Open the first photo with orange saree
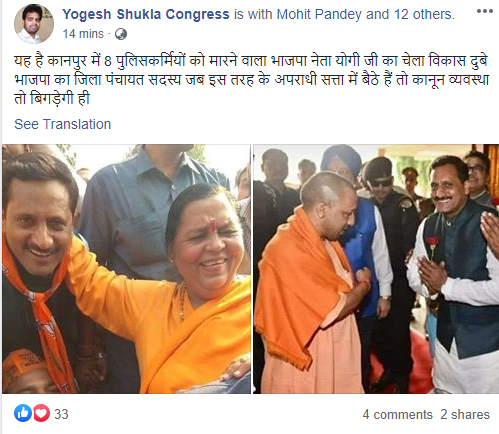 click(x=126, y=269)
